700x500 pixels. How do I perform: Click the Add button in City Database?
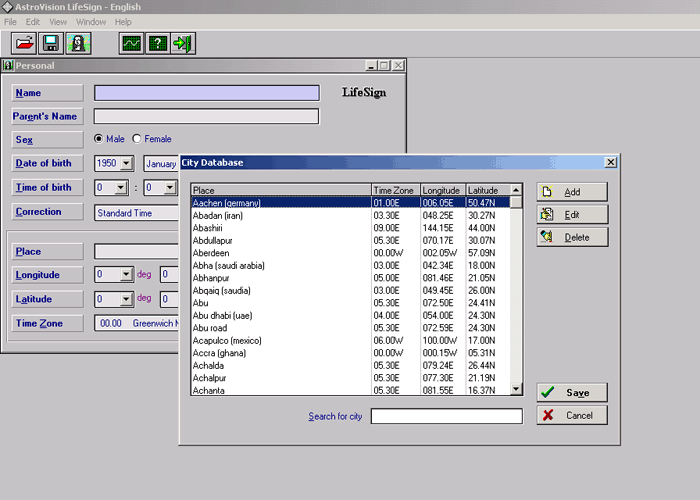(x=572, y=192)
